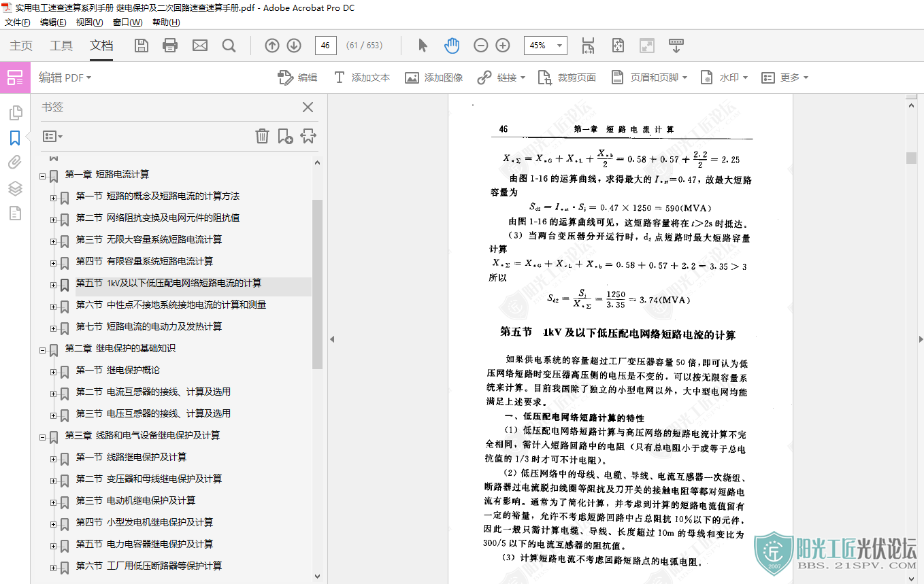Open the 编辑(E) menu
The image size is (924, 584).
[x=53, y=22]
